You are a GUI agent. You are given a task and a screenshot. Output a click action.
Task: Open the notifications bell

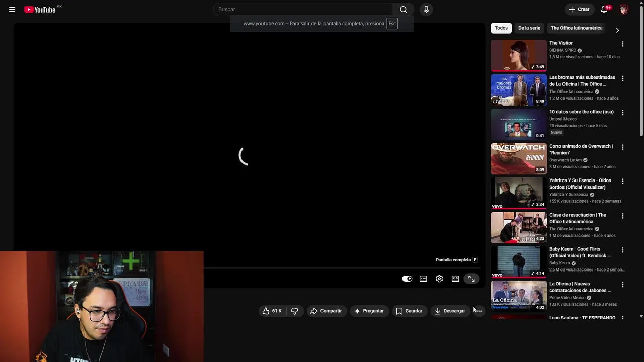pyautogui.click(x=605, y=9)
